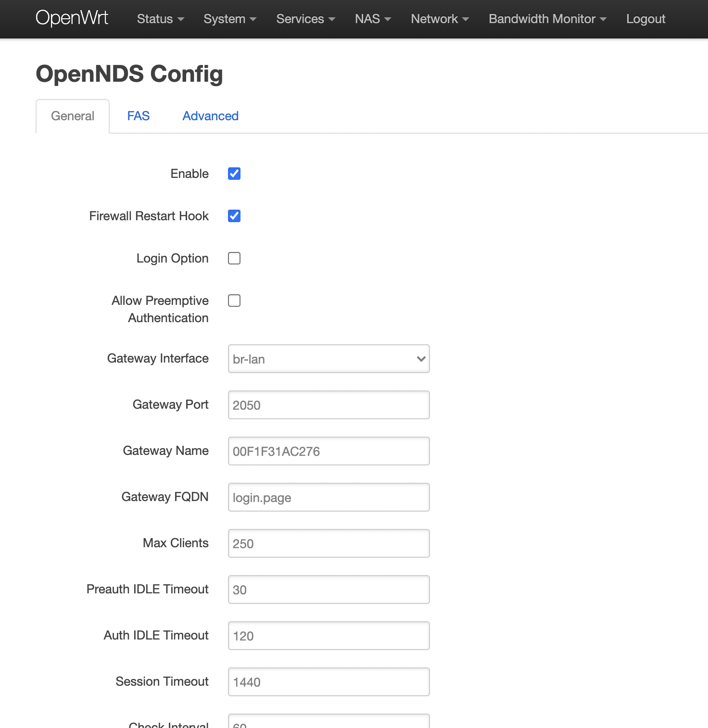708x728 pixels.
Task: Select the Max Clients value
Action: (x=329, y=543)
